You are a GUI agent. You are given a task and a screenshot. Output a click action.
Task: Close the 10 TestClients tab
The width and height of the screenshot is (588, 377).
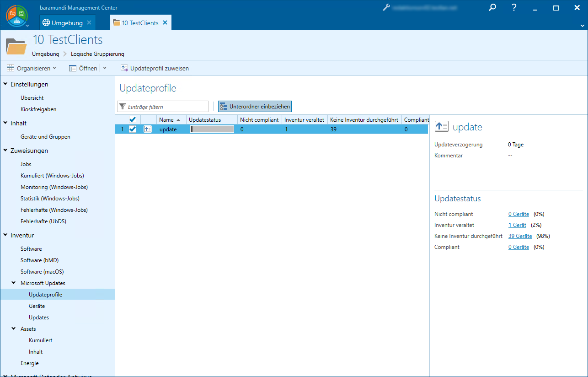click(165, 23)
